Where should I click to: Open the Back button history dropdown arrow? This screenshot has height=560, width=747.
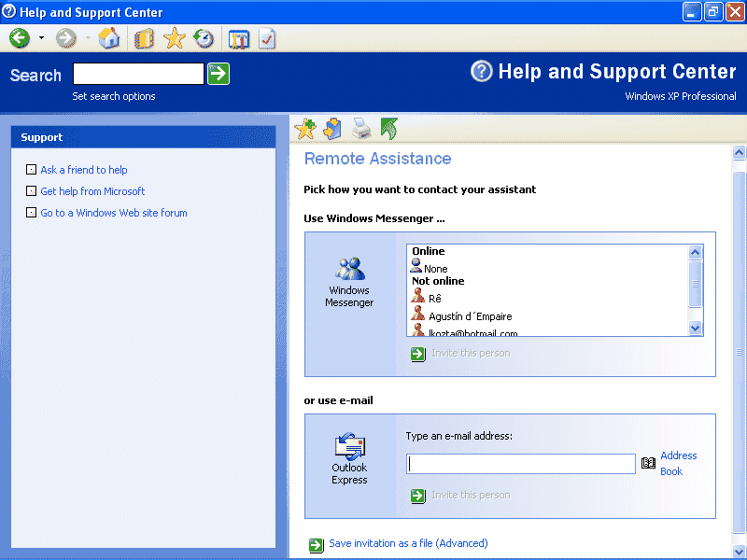pos(41,38)
